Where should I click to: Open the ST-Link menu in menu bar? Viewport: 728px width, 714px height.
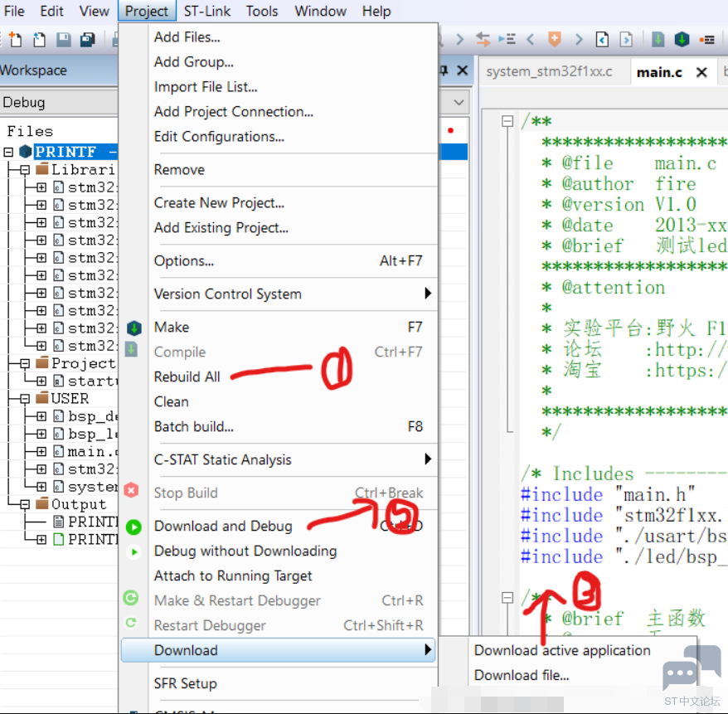pyautogui.click(x=207, y=11)
